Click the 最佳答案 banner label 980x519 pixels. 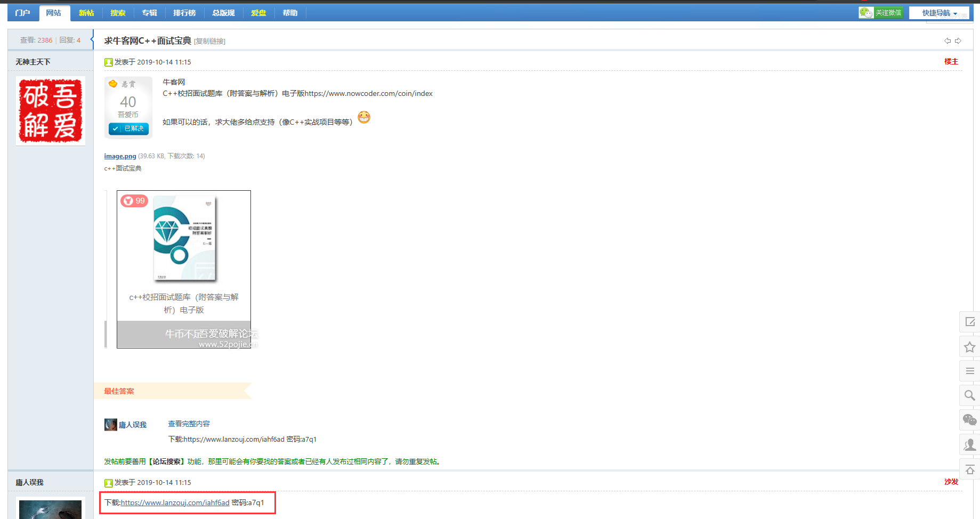click(119, 391)
